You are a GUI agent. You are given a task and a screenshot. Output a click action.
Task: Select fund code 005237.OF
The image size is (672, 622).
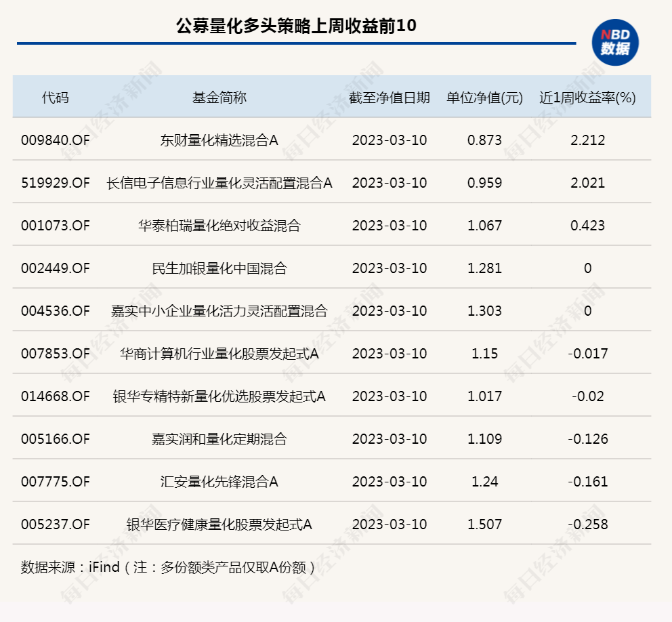tap(55, 524)
